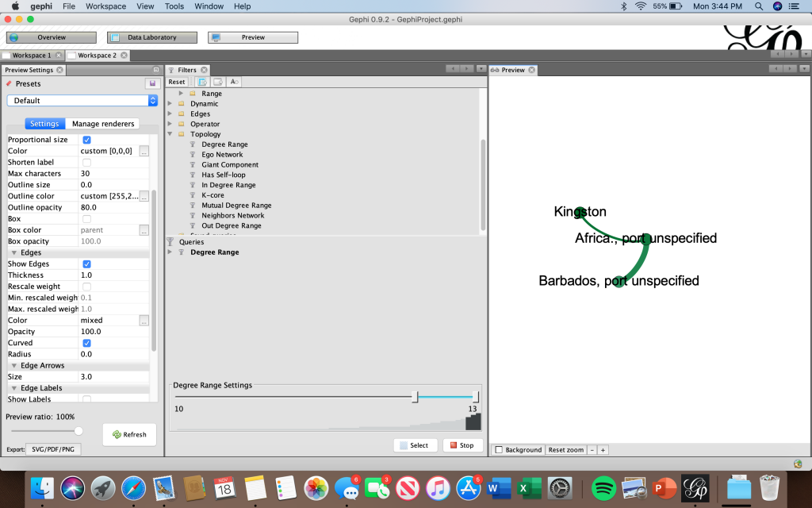Open the ellipsis button beside label Color
The image size is (812, 508).
click(144, 151)
